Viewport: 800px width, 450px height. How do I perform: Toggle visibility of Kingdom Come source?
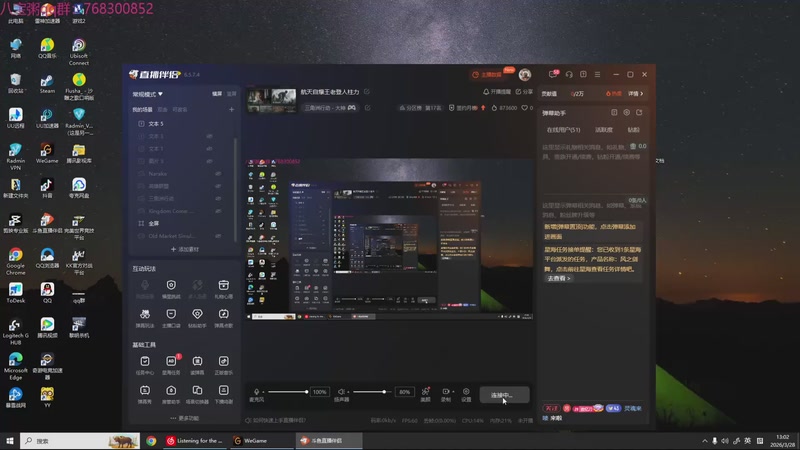click(x=218, y=211)
